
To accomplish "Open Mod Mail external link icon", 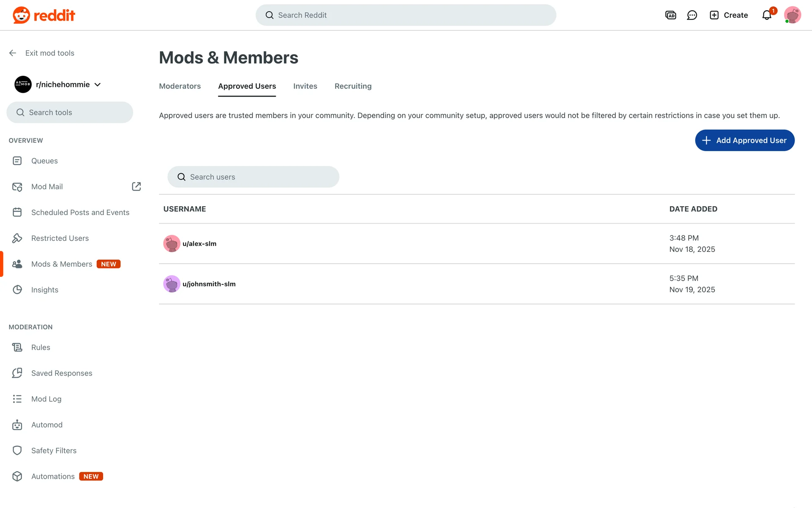I will pyautogui.click(x=136, y=187).
